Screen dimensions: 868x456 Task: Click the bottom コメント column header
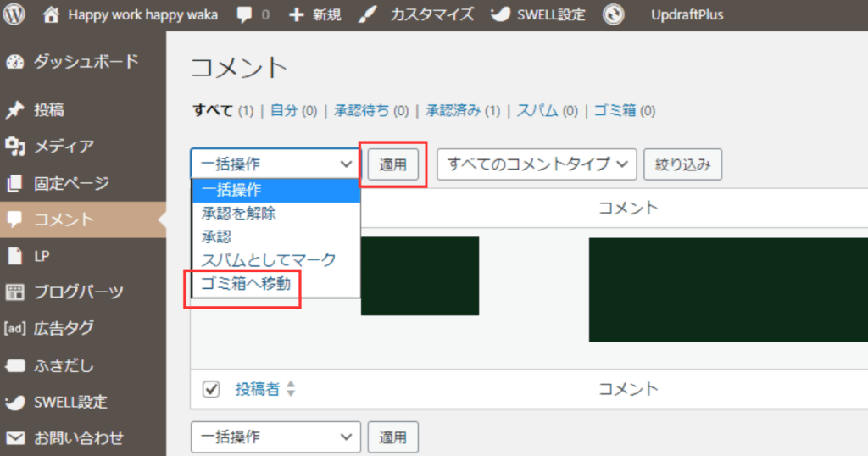(x=628, y=389)
